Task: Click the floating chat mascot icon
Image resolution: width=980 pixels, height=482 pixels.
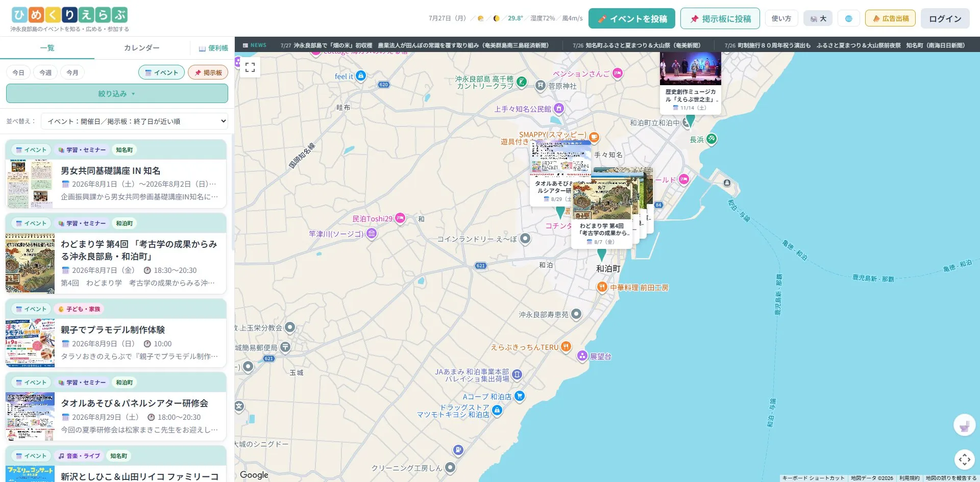Action: (964, 425)
